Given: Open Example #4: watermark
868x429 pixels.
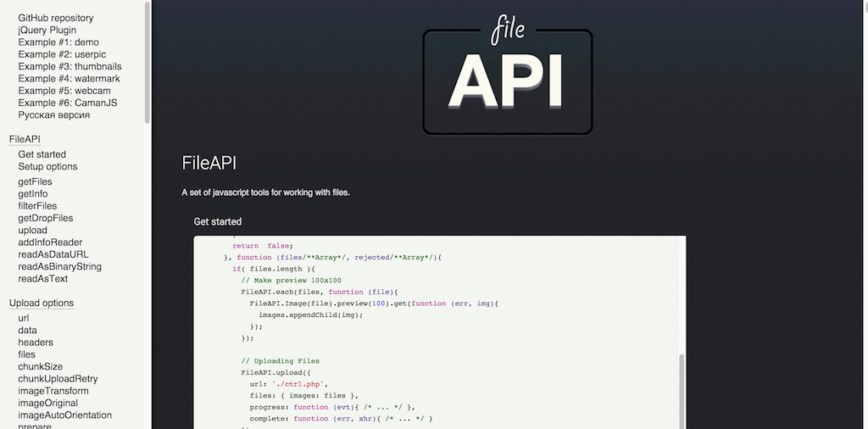Looking at the screenshot, I should (70, 79).
